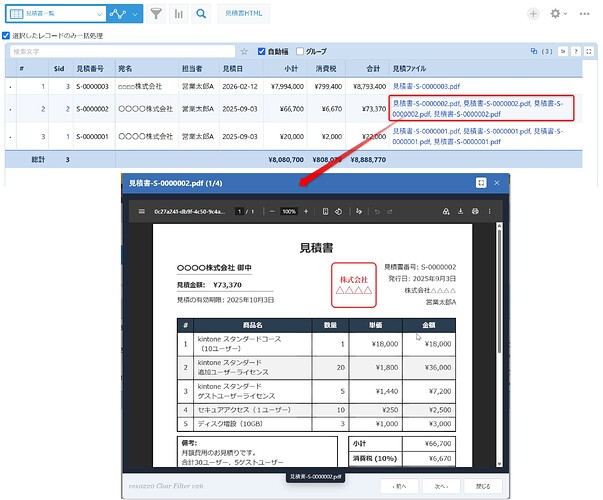Select cell S-0000001
The image size is (603, 500).
point(92,137)
